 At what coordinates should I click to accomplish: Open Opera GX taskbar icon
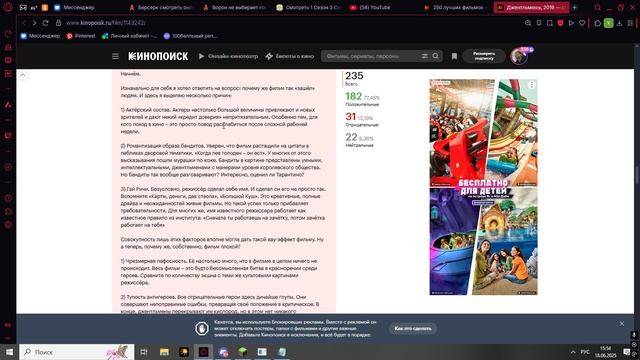[203, 352]
